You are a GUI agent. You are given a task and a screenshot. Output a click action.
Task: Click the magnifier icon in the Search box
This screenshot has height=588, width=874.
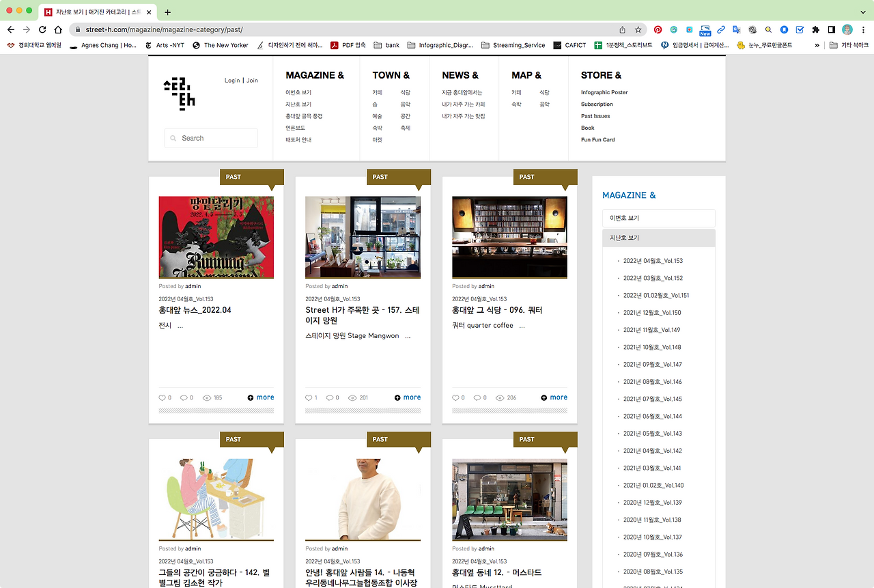click(x=173, y=139)
